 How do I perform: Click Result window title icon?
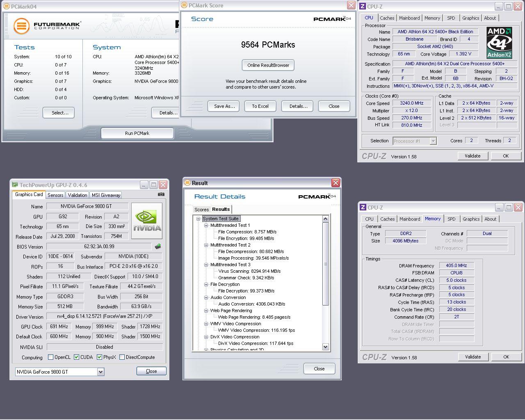pyautogui.click(x=187, y=183)
